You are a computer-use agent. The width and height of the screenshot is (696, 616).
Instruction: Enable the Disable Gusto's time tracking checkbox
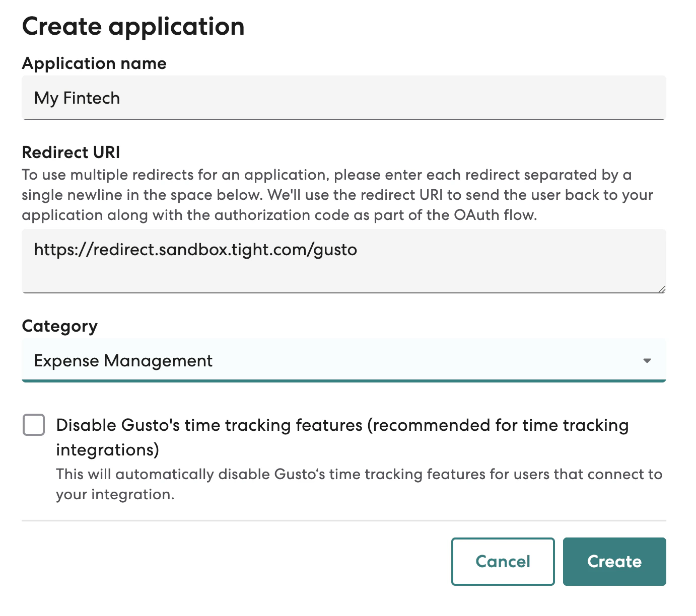(33, 425)
